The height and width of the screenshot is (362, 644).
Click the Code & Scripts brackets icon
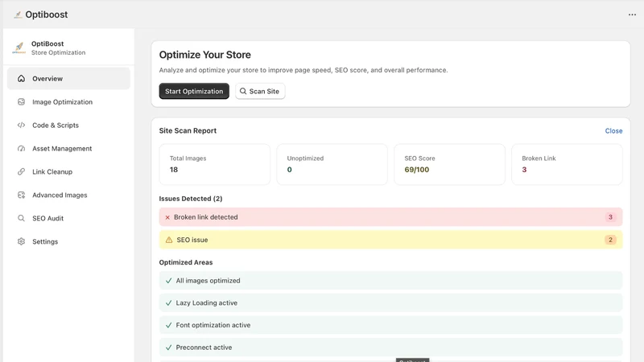[22, 125]
